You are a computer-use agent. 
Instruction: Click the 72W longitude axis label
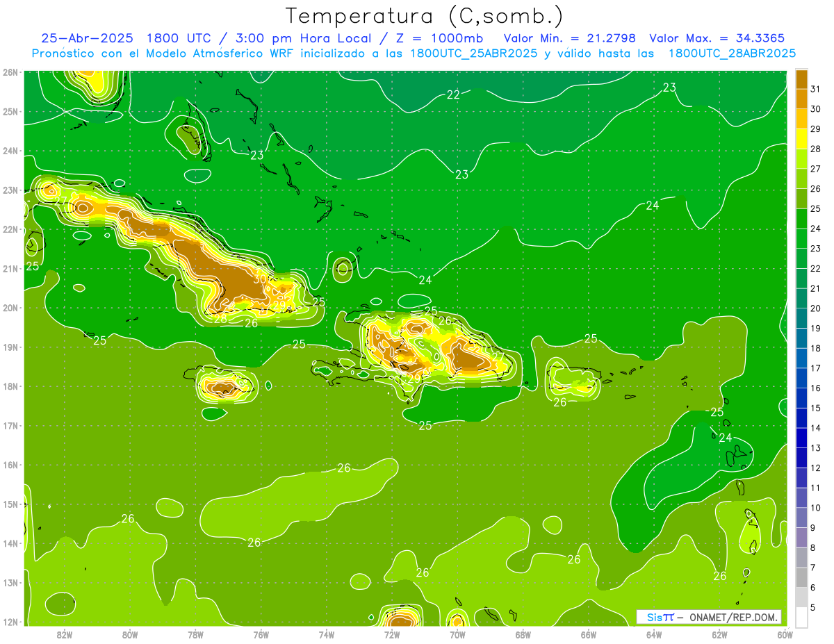(392, 634)
